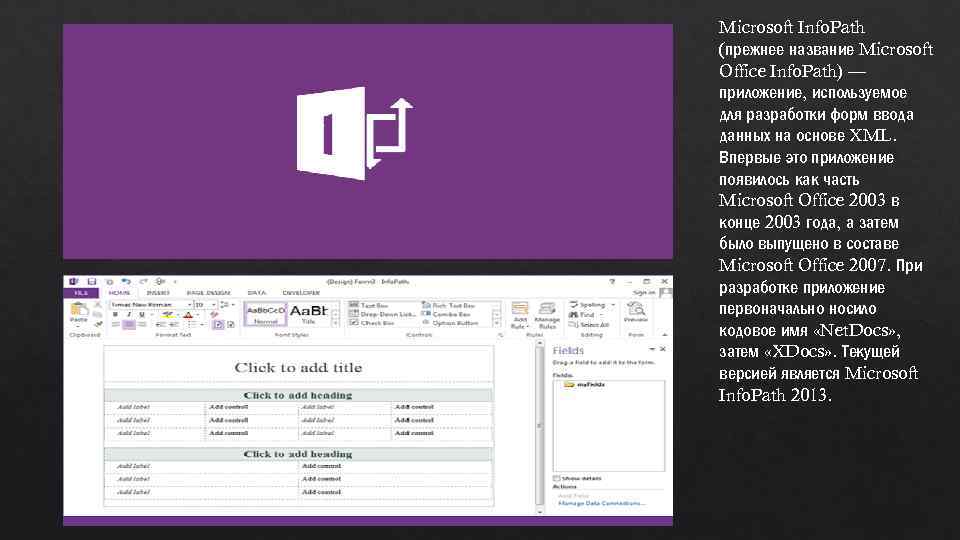Collapse the ribbon
The image size is (960, 540).
click(665, 335)
